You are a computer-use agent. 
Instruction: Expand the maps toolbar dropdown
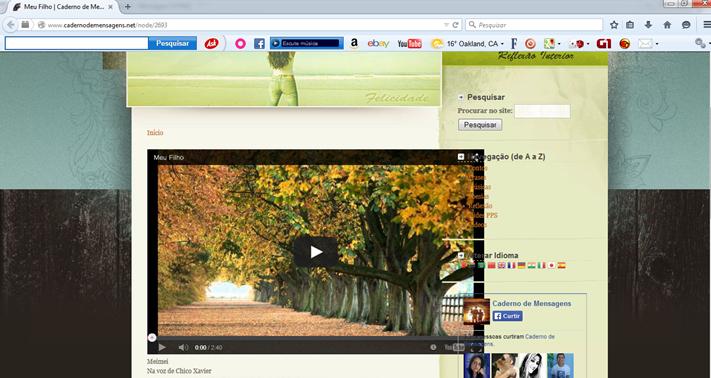click(560, 44)
